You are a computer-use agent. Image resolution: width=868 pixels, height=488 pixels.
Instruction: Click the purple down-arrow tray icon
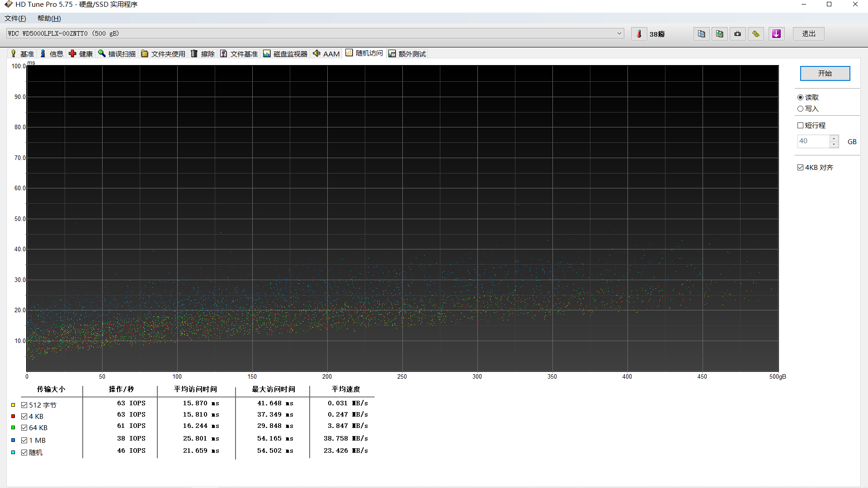click(x=776, y=34)
